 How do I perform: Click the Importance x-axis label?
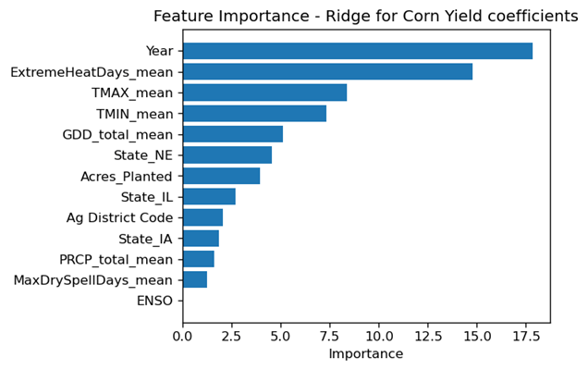365,354
